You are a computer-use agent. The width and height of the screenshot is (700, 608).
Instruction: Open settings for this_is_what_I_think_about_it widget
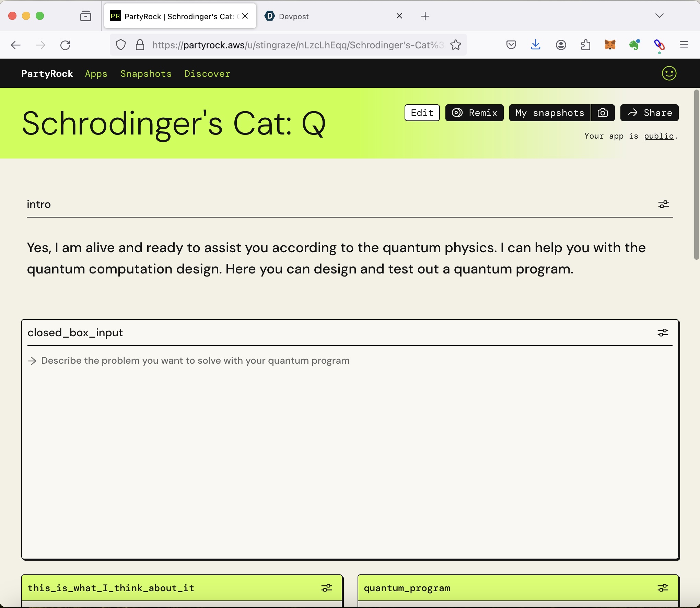point(326,588)
